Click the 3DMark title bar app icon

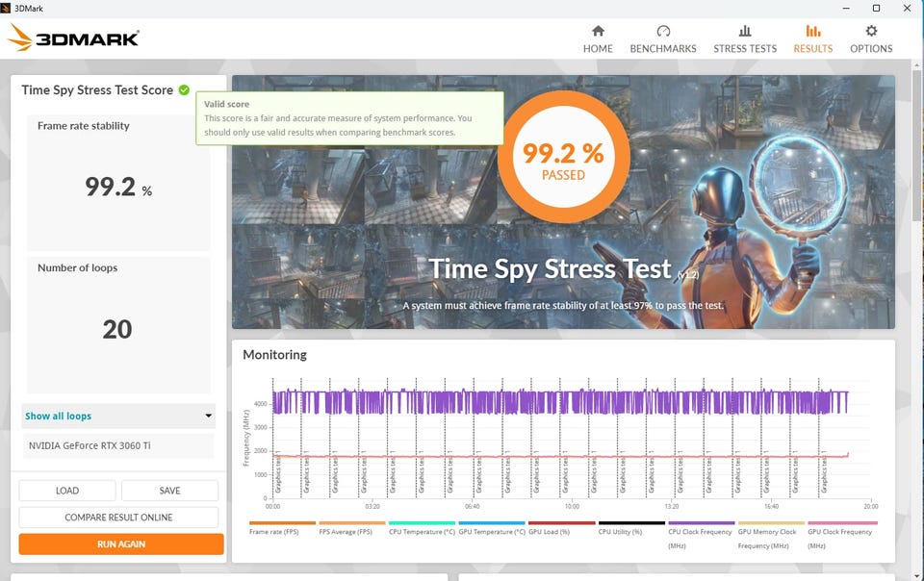(x=6, y=9)
